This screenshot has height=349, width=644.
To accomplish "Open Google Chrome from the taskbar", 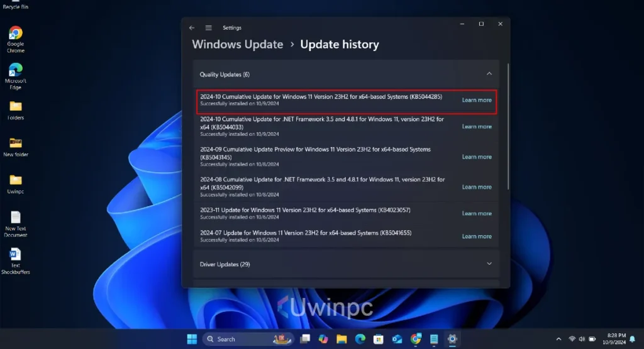I will [416, 339].
